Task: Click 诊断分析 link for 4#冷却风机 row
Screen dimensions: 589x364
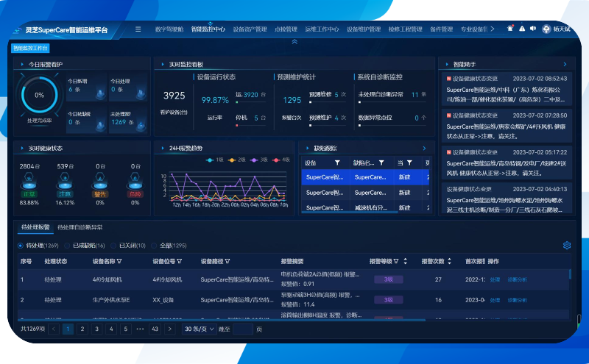Action: (x=518, y=279)
